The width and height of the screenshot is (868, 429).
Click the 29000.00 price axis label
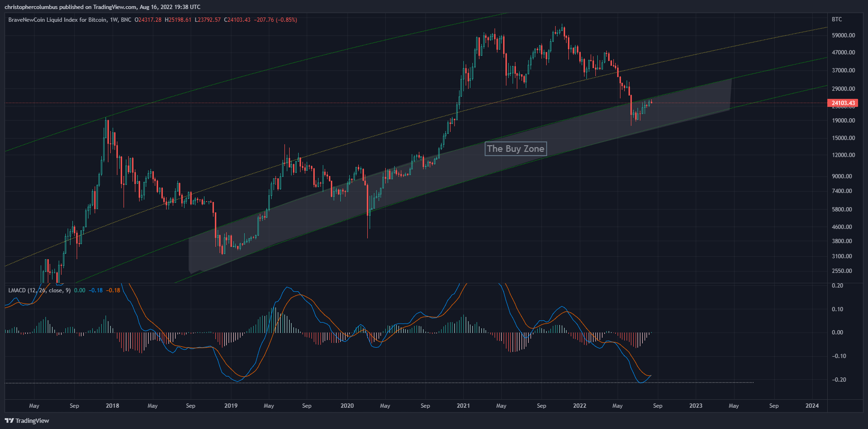point(843,89)
